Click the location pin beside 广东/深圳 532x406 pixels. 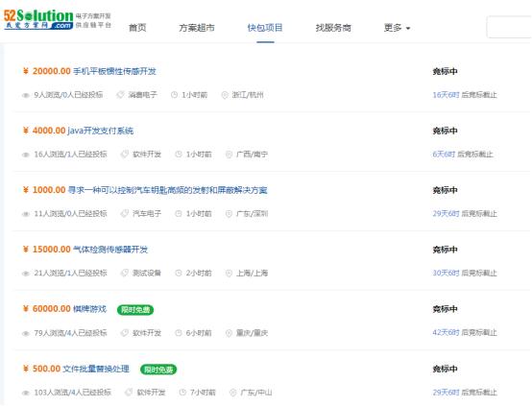pyautogui.click(x=229, y=214)
